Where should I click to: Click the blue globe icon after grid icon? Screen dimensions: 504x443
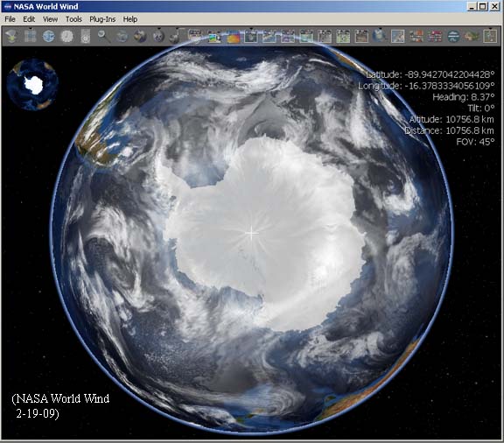pyautogui.click(x=48, y=37)
